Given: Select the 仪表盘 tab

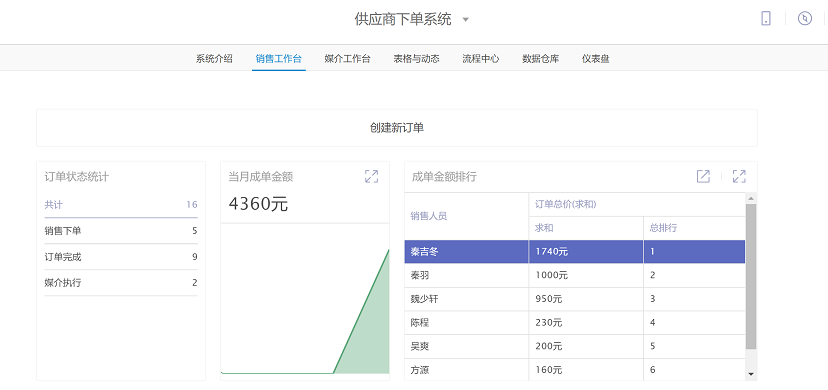Looking at the screenshot, I should [596, 59].
